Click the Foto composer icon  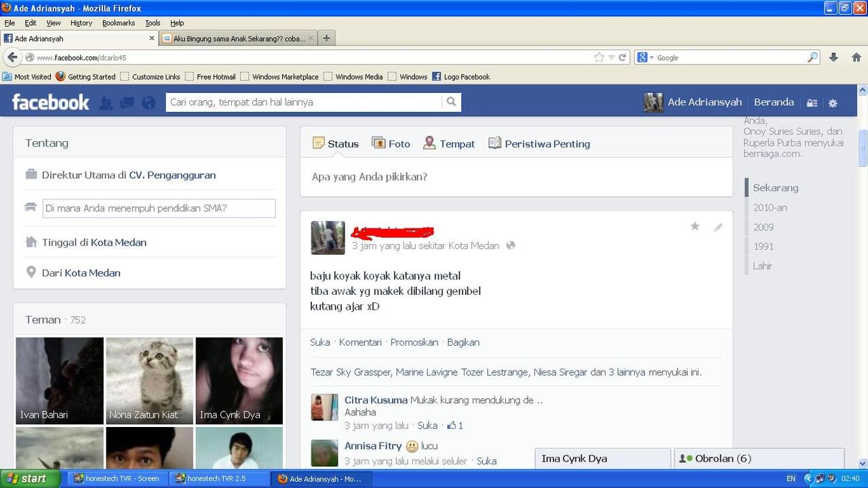coord(378,143)
